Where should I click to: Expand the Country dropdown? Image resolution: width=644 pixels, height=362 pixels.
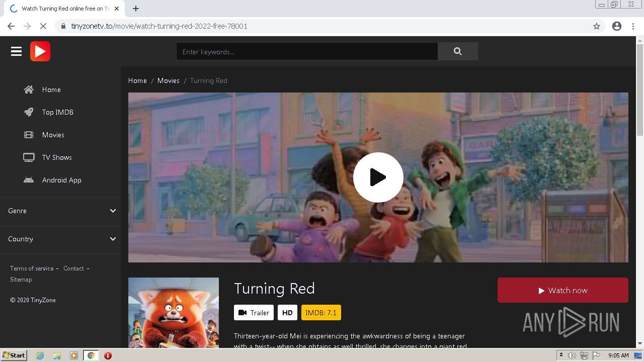60,239
